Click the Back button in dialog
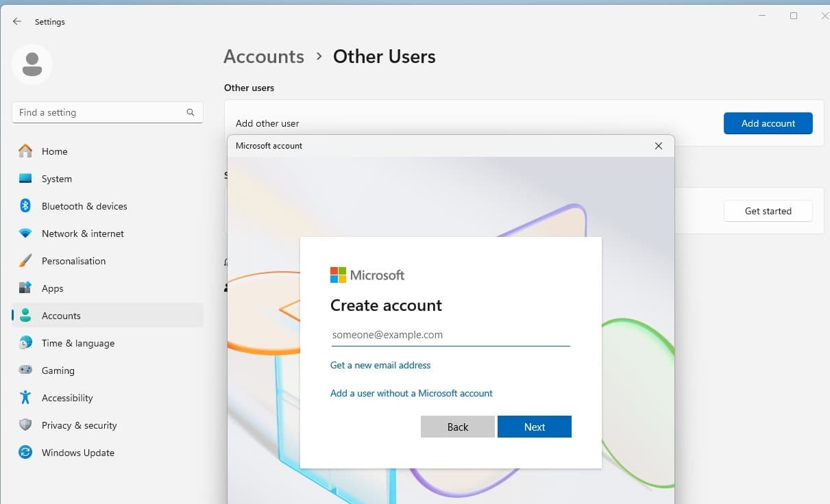Viewport: 830px width, 504px height. (x=457, y=427)
